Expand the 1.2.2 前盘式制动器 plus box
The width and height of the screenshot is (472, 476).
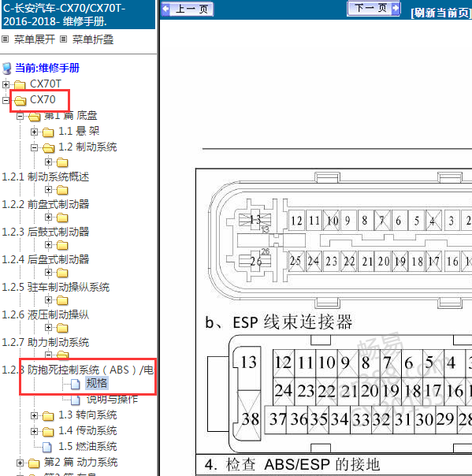coord(48,189)
